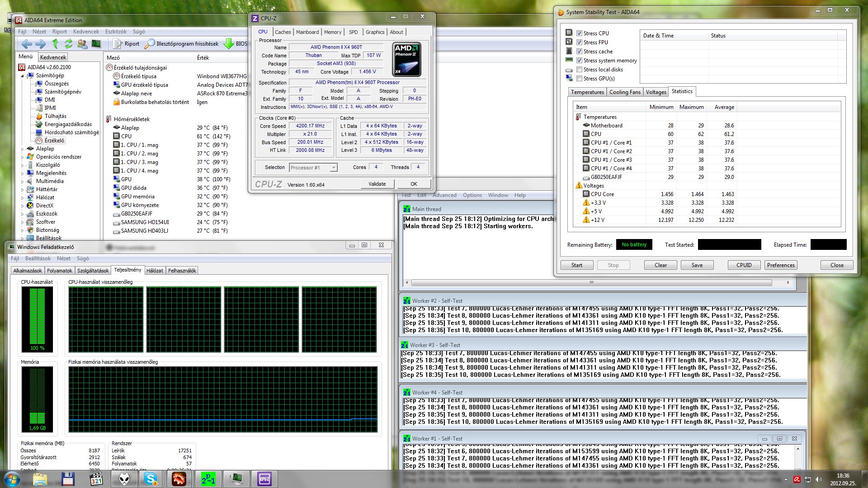Viewport: 868px width, 488px height.
Task: Uncheck Stress cache
Action: click(x=579, y=51)
